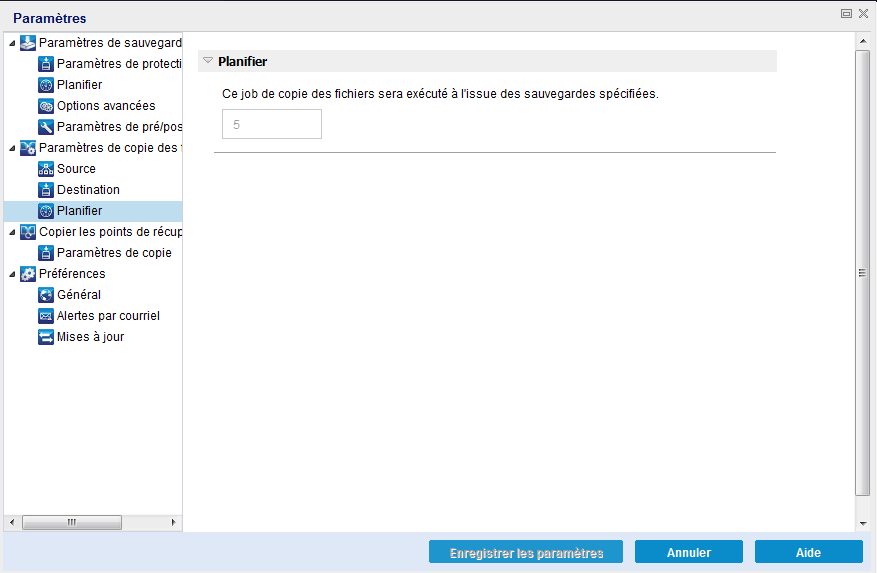
Task: Click the Enregistrer les paramètres button
Action: point(526,552)
